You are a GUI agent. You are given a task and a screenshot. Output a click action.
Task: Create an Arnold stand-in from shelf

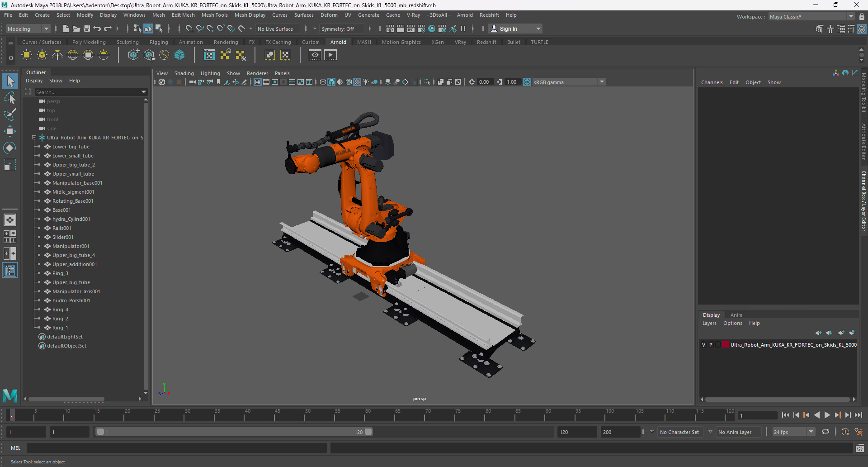coord(133,55)
